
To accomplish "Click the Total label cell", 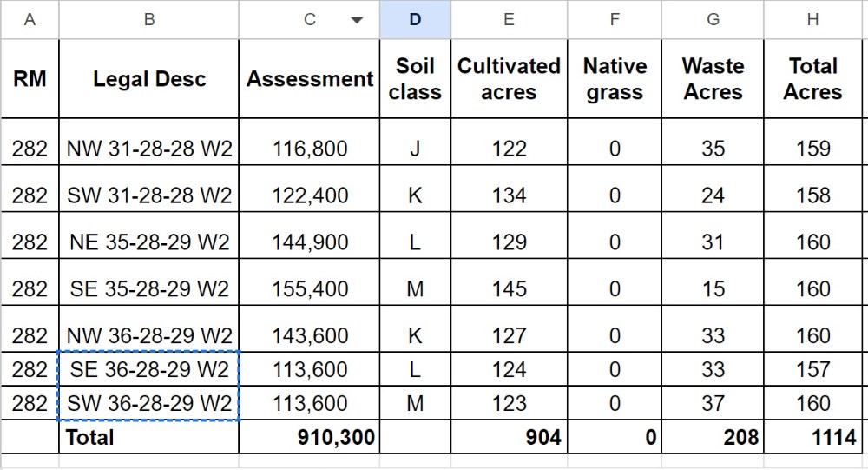I will (149, 437).
